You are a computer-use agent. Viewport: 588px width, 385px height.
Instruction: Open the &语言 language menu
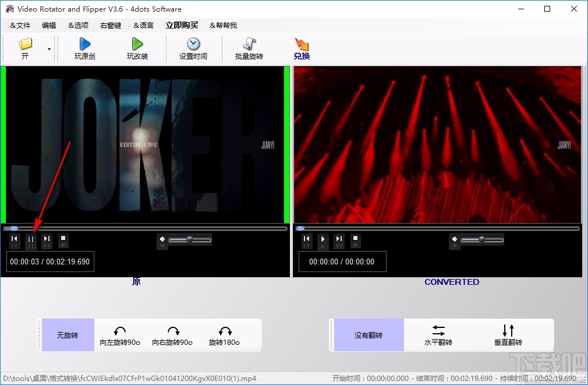click(143, 25)
